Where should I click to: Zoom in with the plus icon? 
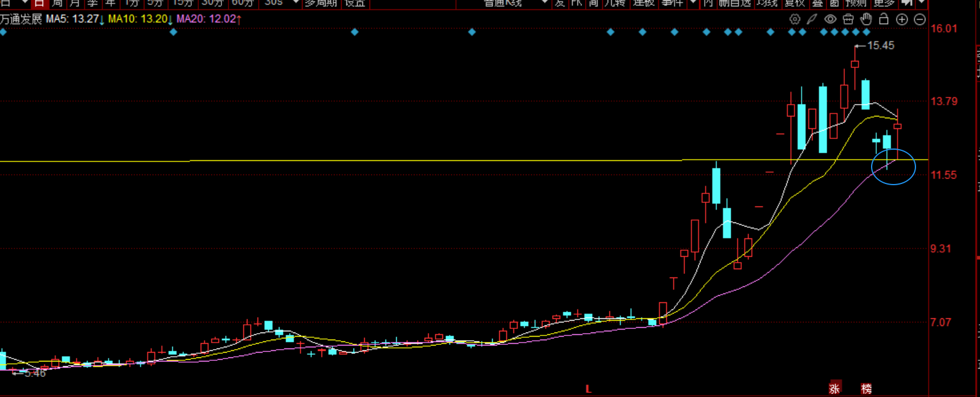902,20
